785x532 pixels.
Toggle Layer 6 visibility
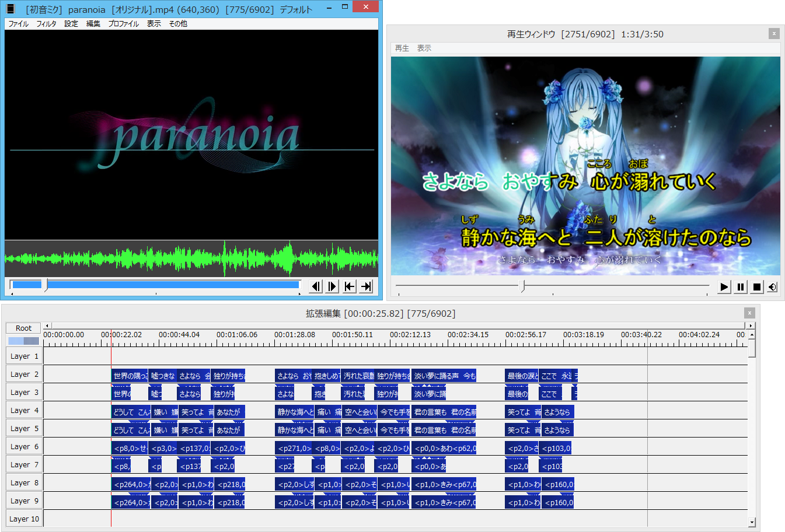click(x=24, y=446)
